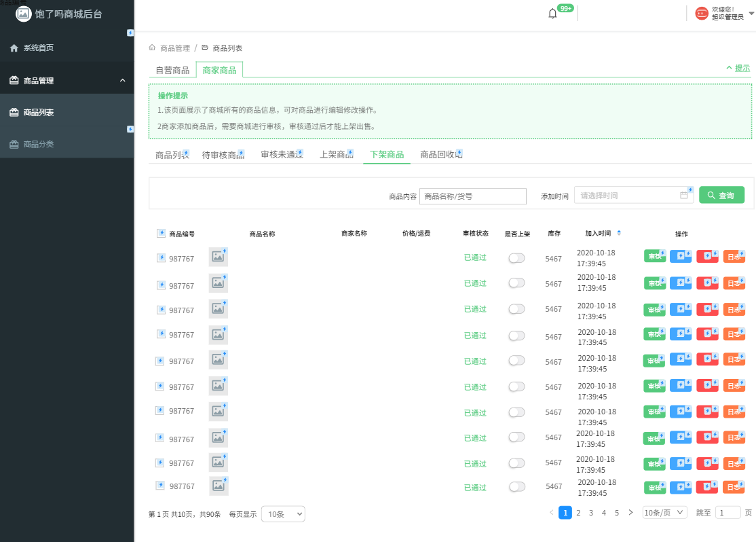This screenshot has height=542, width=756.
Task: Open 商品分类 in the sidebar
Action: (67, 144)
